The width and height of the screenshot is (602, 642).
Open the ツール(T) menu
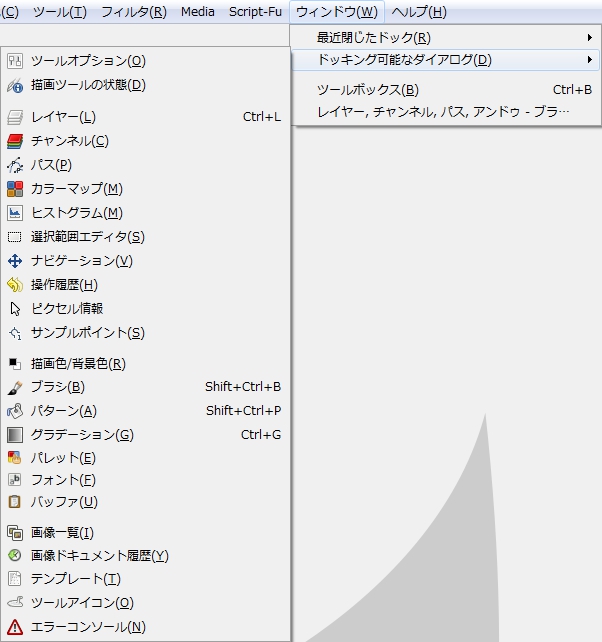click(x=60, y=12)
